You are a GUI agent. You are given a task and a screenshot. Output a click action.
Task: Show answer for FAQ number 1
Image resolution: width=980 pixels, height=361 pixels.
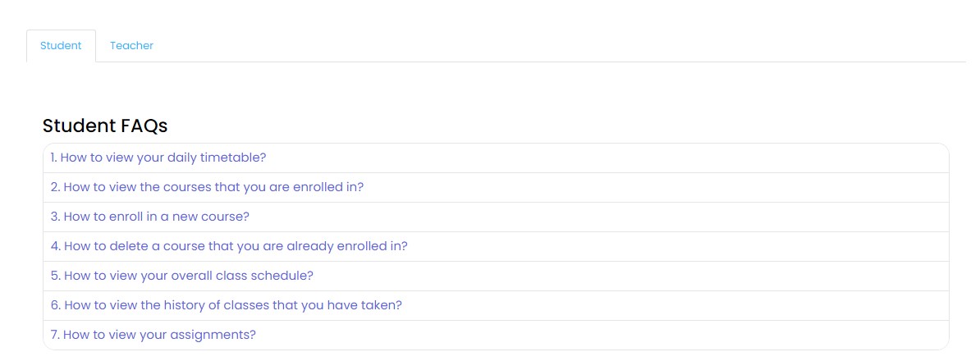click(158, 158)
